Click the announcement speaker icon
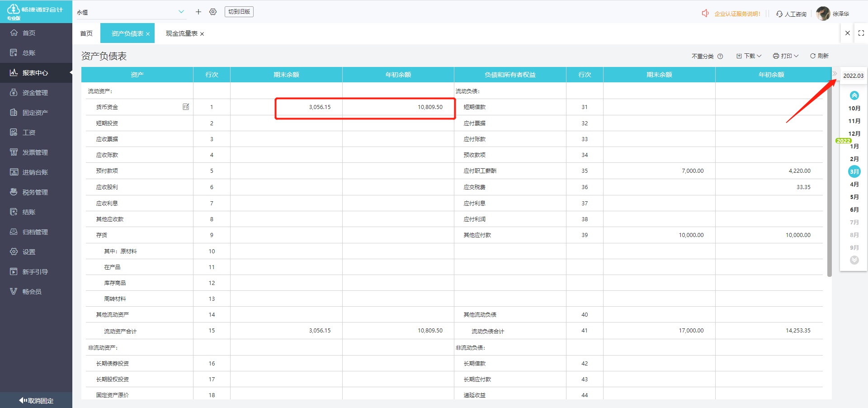Viewport: 868px width, 408px height. (705, 14)
